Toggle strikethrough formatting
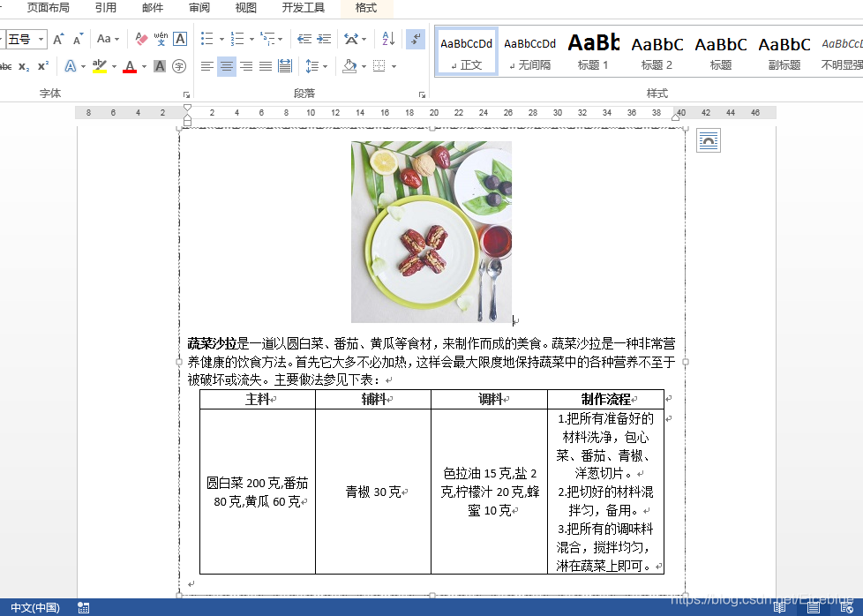Image resolution: width=863 pixels, height=616 pixels. coord(5,66)
